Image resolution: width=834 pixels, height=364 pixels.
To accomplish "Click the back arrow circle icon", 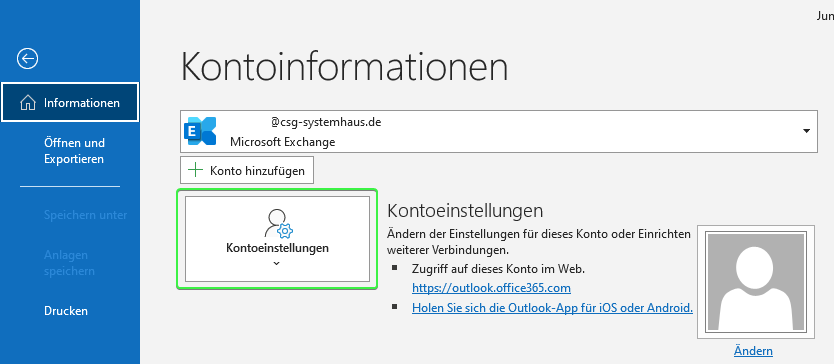I will click(x=27, y=59).
